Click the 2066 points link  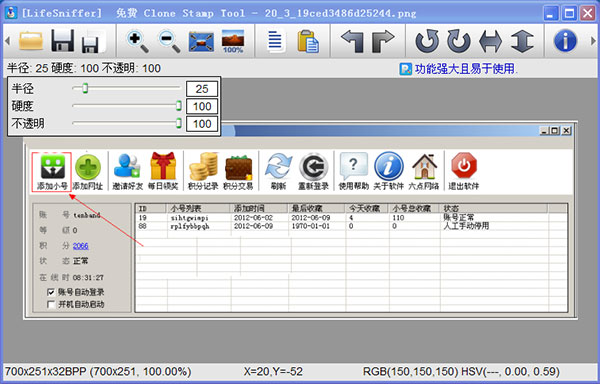80,246
